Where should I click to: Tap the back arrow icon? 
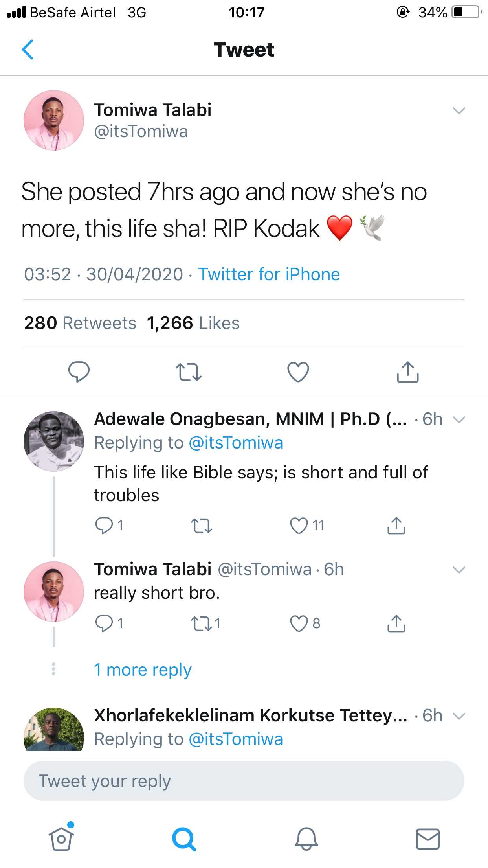click(x=28, y=50)
